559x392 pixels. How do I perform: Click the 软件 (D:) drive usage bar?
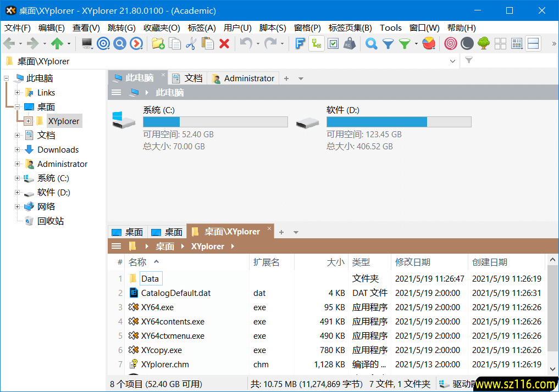(x=399, y=122)
